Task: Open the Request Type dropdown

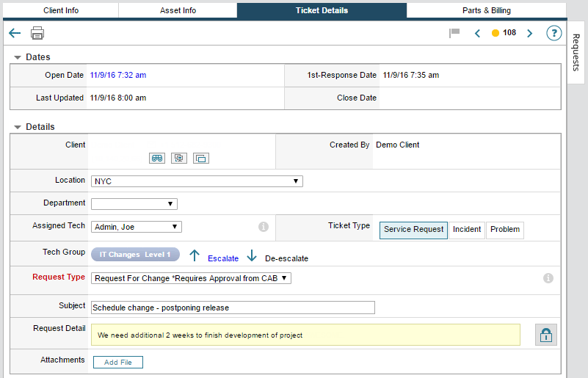Action: coord(192,278)
